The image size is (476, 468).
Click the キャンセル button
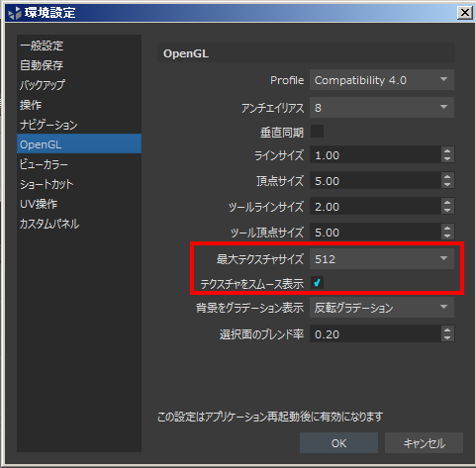coord(424,443)
